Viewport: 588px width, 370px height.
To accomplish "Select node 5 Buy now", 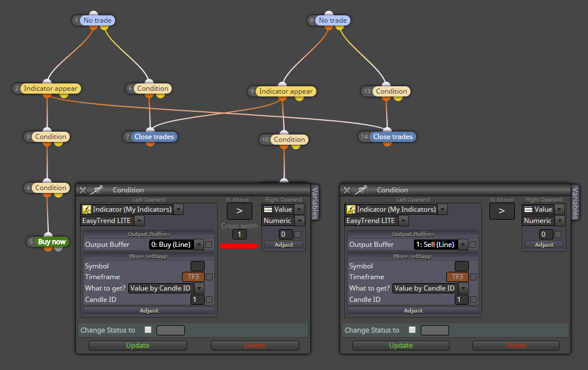I will click(52, 242).
